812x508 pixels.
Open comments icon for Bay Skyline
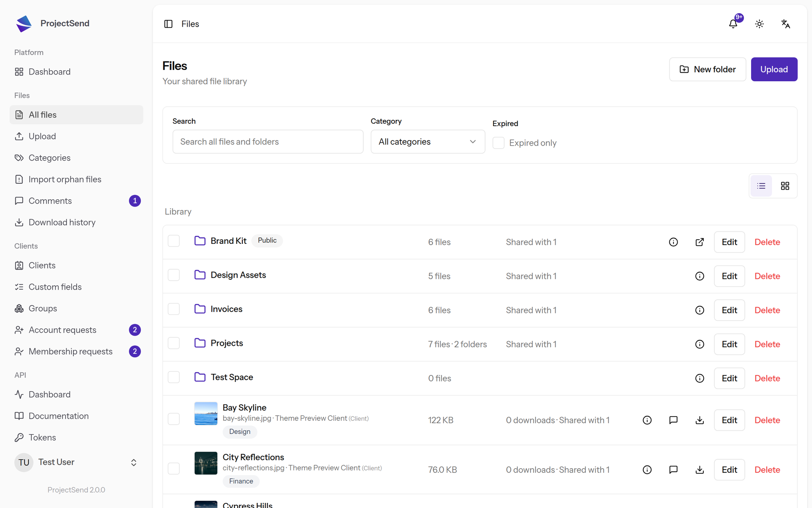pos(673,420)
